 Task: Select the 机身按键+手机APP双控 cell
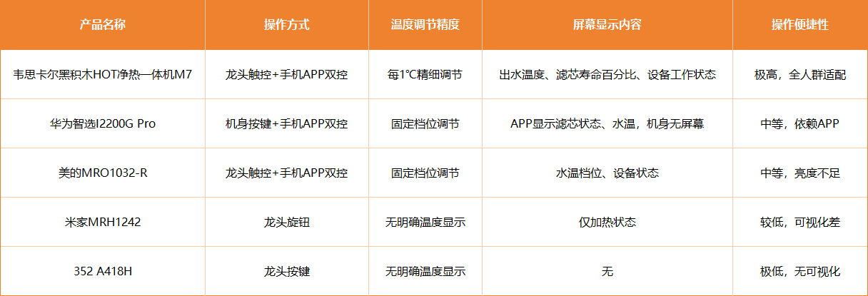pos(286,123)
